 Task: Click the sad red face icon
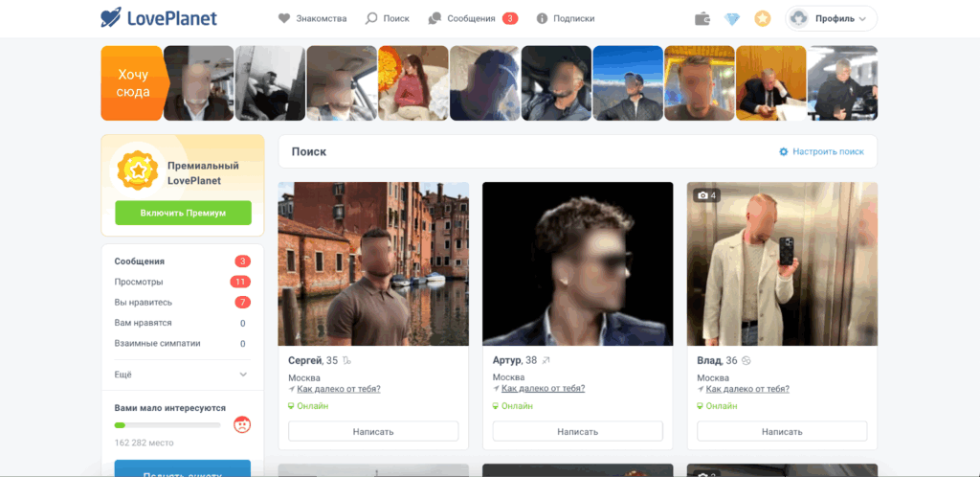pyautogui.click(x=242, y=424)
